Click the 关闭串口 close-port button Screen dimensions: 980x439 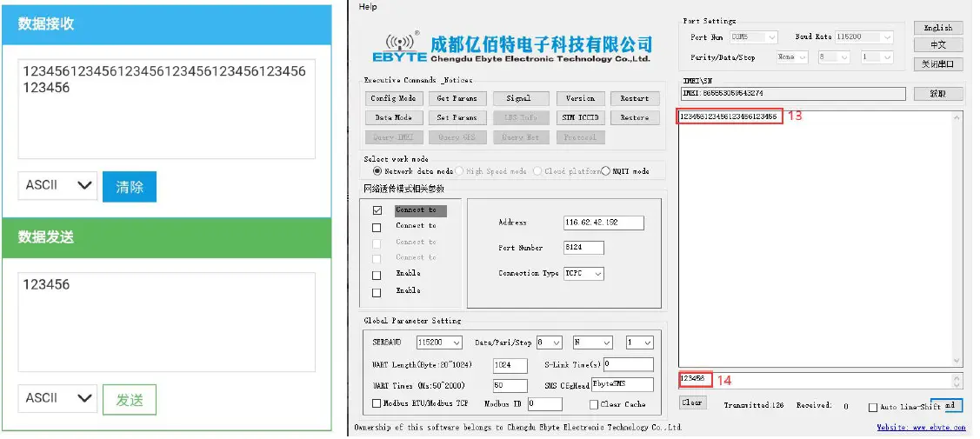938,63
